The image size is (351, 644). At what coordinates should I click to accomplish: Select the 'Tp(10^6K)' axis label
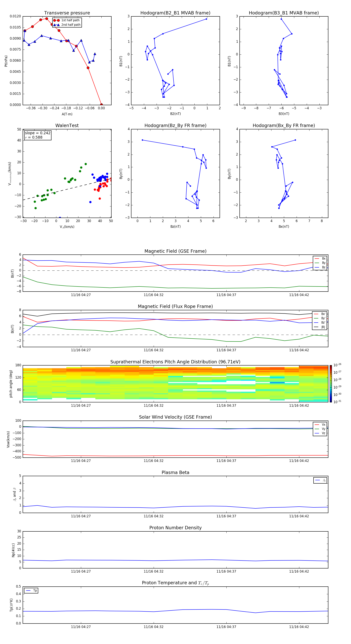coord(11,605)
